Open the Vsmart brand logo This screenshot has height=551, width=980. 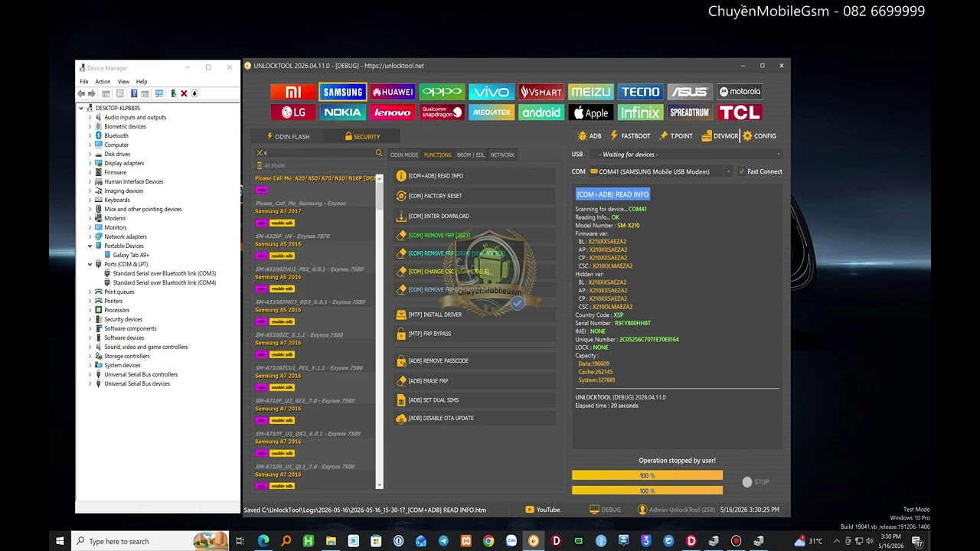(x=541, y=92)
